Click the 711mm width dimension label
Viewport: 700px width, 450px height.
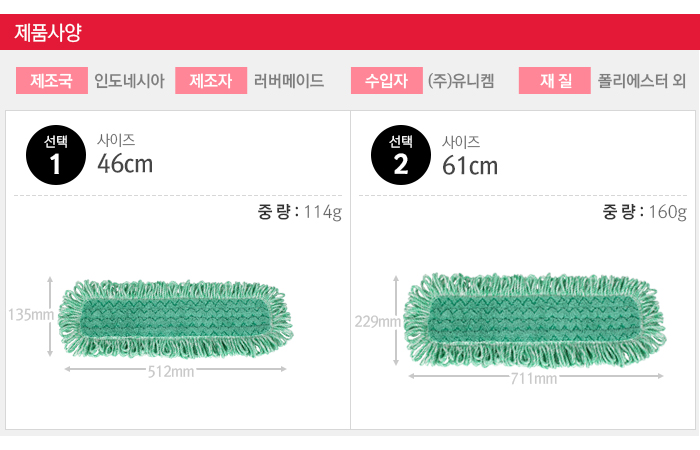click(x=534, y=379)
